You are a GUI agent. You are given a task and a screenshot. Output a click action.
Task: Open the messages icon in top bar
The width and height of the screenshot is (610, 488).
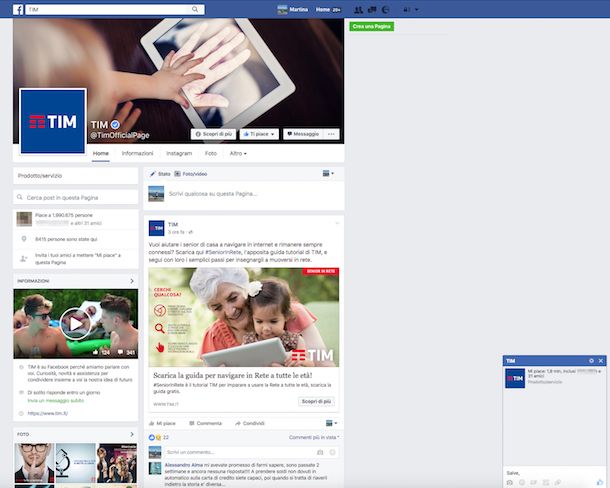tap(372, 10)
